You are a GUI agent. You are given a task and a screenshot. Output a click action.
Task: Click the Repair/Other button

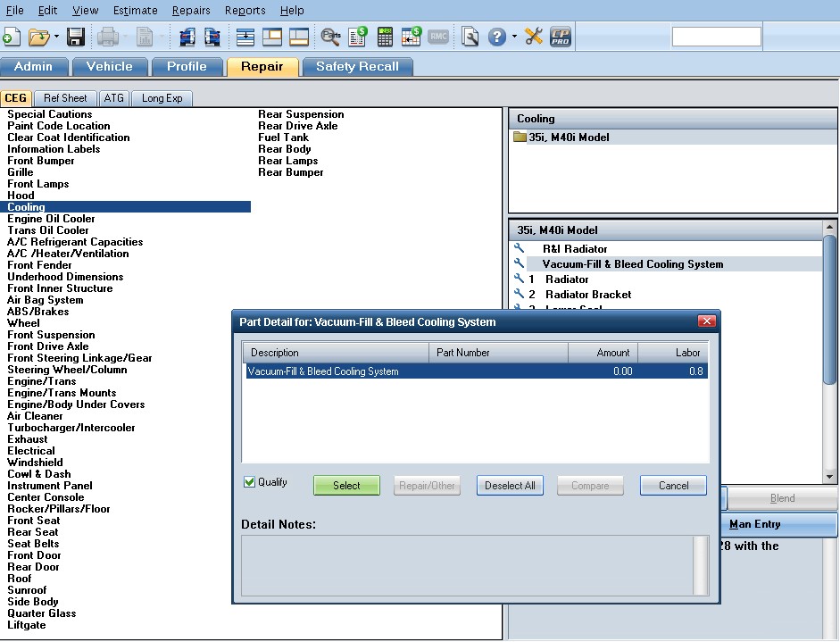[427, 486]
